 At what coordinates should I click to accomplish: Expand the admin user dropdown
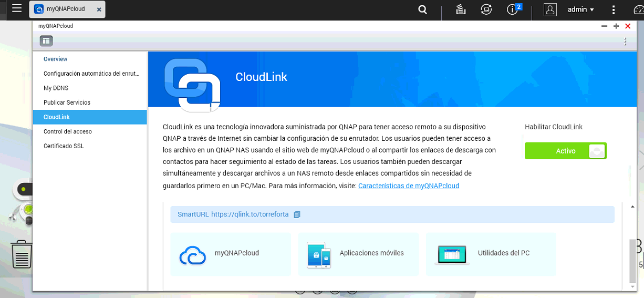581,9
